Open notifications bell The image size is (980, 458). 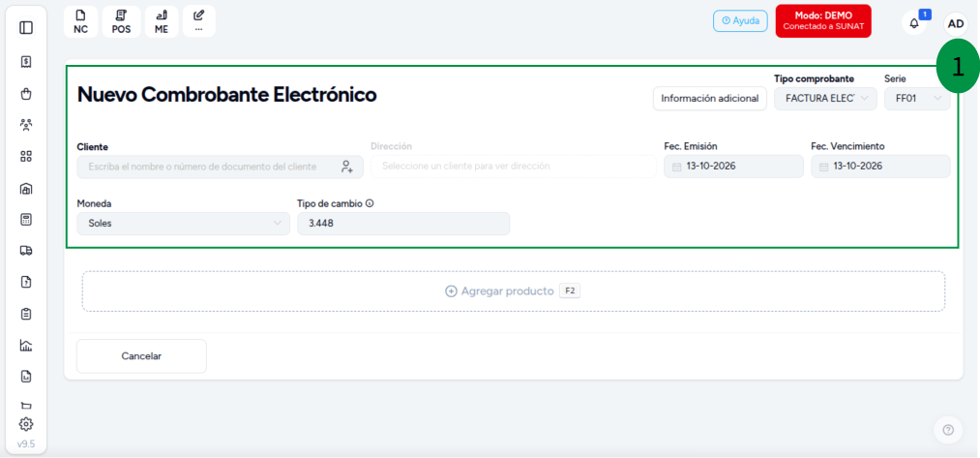pos(914,24)
